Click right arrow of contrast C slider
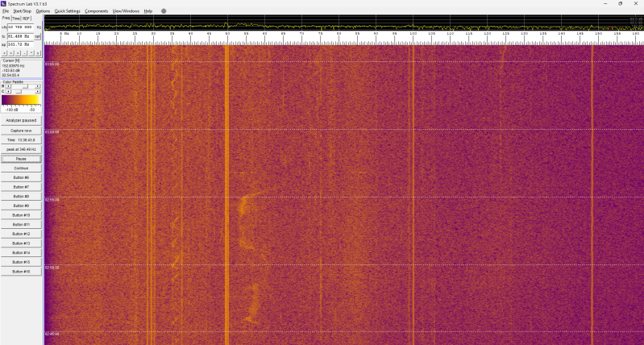Screen dimensions: 644x345 tap(38, 91)
